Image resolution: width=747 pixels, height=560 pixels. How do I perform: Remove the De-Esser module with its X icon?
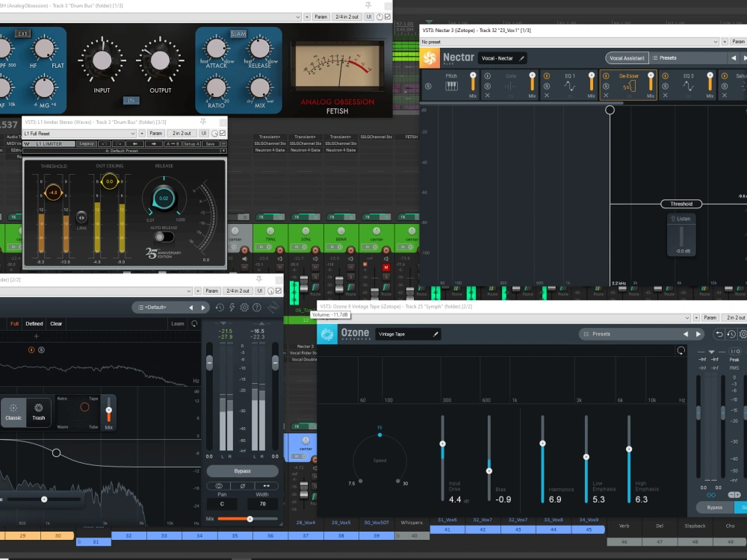[606, 96]
